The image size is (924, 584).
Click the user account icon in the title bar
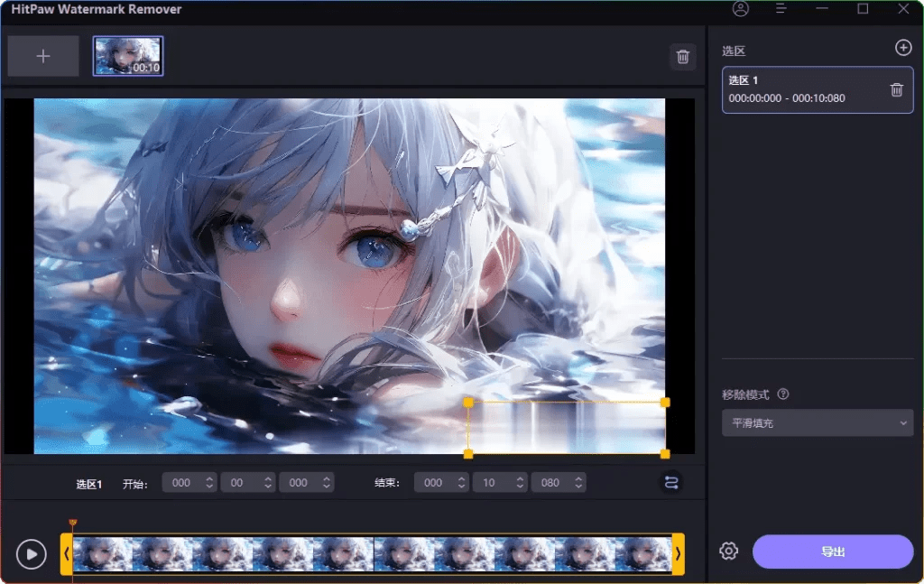pyautogui.click(x=739, y=9)
